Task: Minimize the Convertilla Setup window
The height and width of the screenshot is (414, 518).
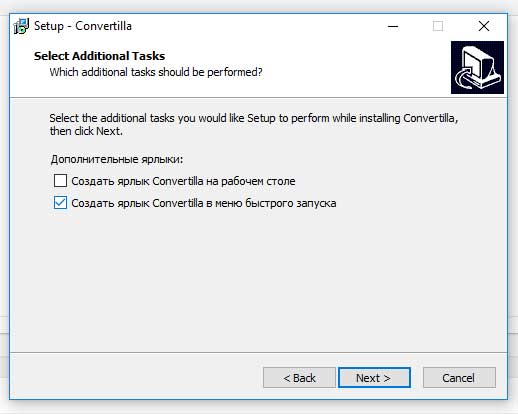Action: coord(393,26)
